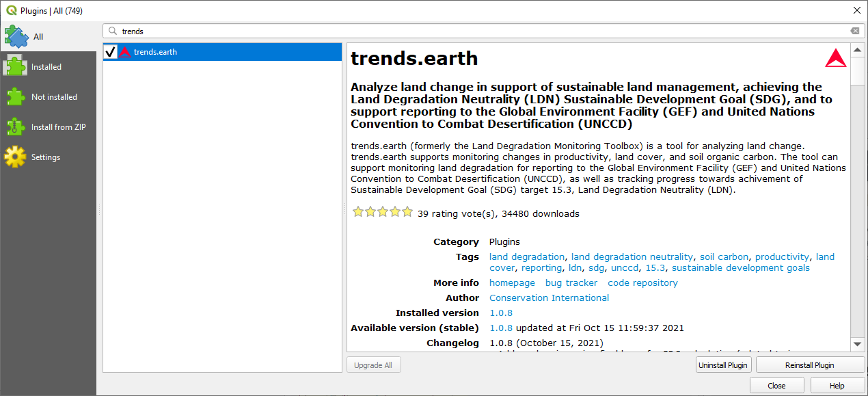
Task: Focus the plugin search field
Action: click(x=478, y=31)
